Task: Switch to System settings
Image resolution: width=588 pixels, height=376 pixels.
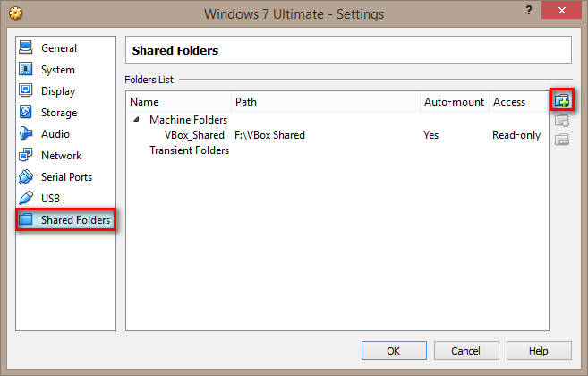Action: 65,70
